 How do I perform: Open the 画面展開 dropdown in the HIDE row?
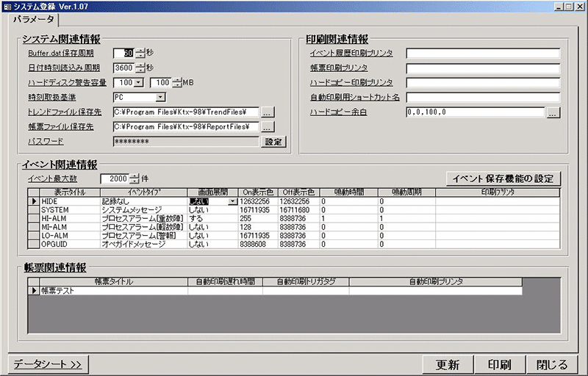pos(232,200)
